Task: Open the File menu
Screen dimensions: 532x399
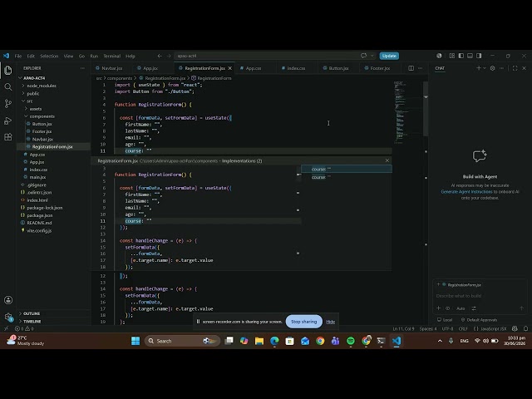Action: tap(18, 56)
